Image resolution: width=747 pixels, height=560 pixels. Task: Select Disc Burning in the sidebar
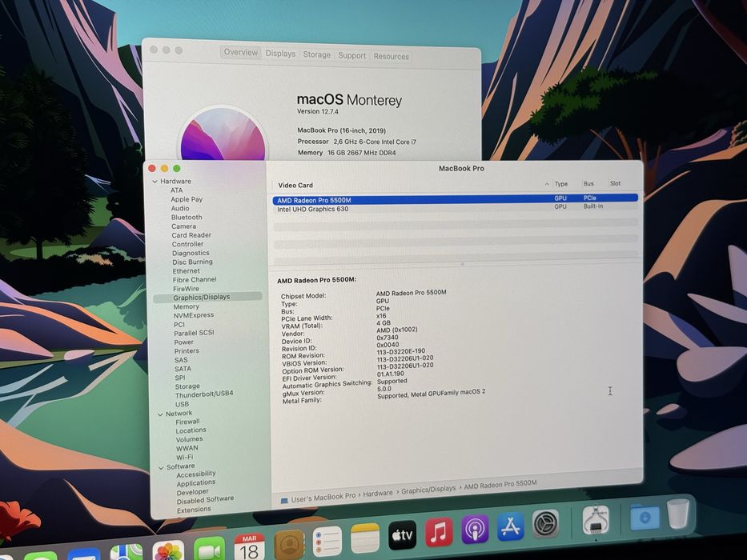pos(192,262)
